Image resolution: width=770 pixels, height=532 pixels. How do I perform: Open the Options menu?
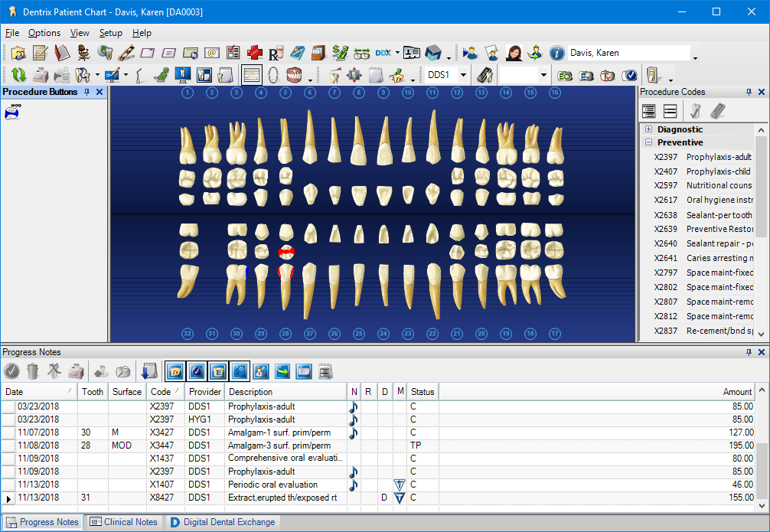tap(44, 33)
